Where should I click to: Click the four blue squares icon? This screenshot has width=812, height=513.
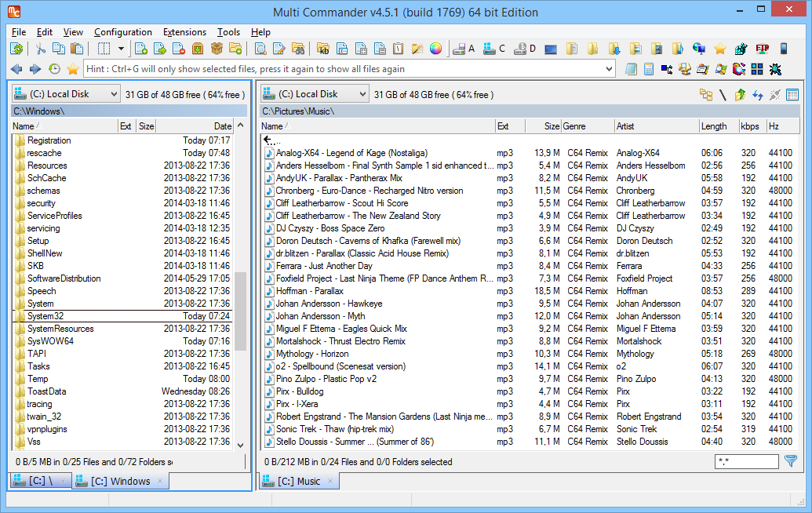(x=757, y=69)
